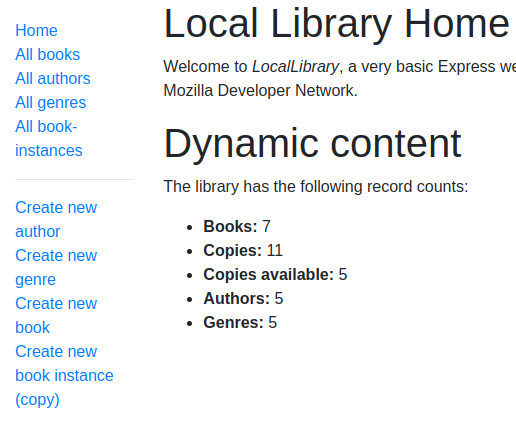
Task: Click the Dynamic content heading
Action: pos(312,144)
